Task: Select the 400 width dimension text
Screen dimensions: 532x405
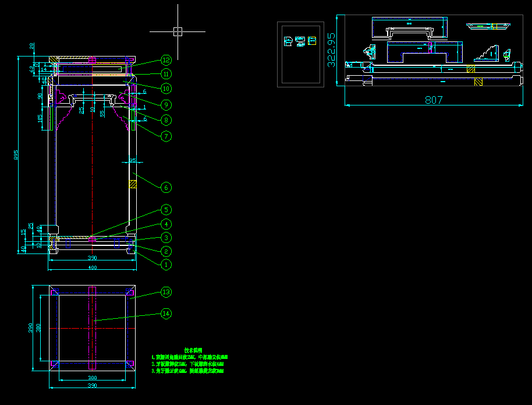Action: (92, 267)
